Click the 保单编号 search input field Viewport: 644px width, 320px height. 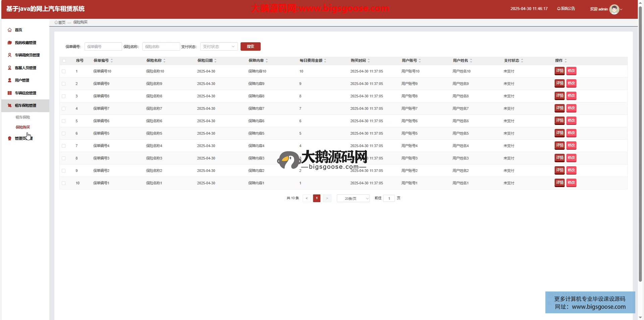[x=103, y=47]
